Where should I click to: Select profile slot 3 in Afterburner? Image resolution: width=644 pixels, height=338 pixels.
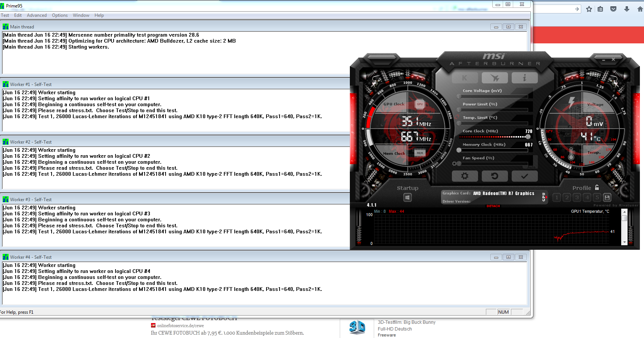[577, 197]
